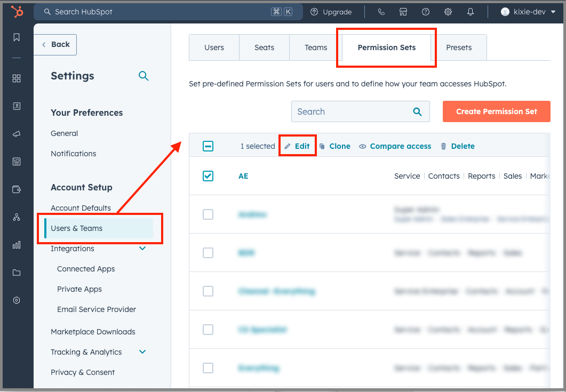Delete the selected permission set
The width and height of the screenshot is (566, 392).
pos(458,146)
